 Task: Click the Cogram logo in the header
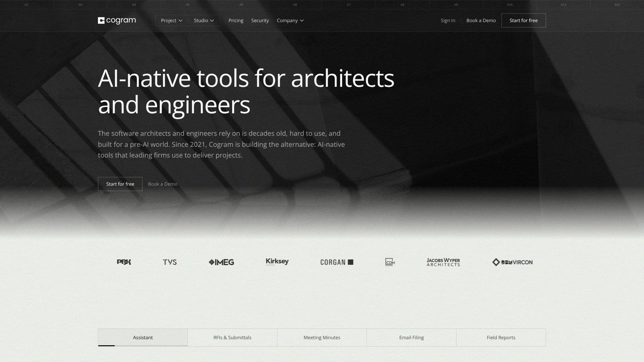[x=117, y=20]
